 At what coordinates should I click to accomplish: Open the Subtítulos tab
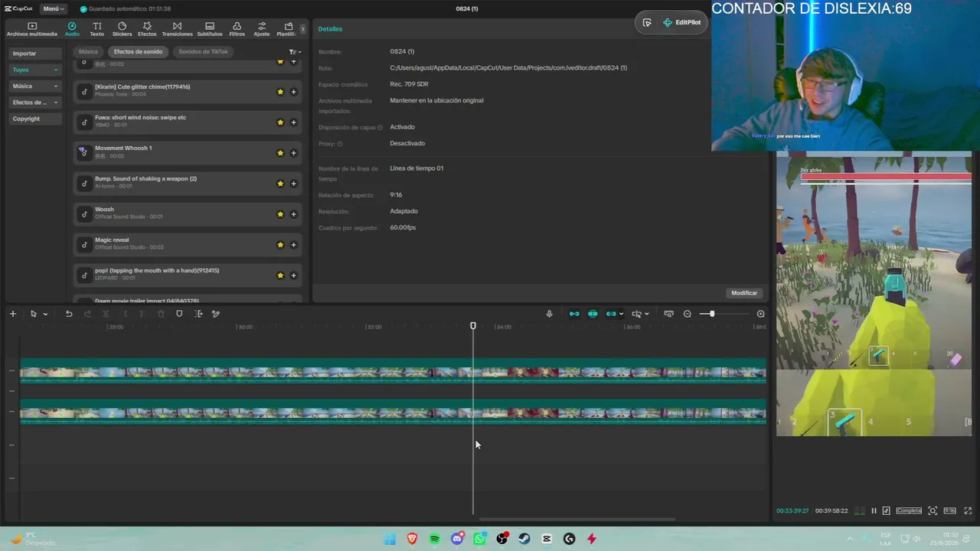[x=210, y=29]
